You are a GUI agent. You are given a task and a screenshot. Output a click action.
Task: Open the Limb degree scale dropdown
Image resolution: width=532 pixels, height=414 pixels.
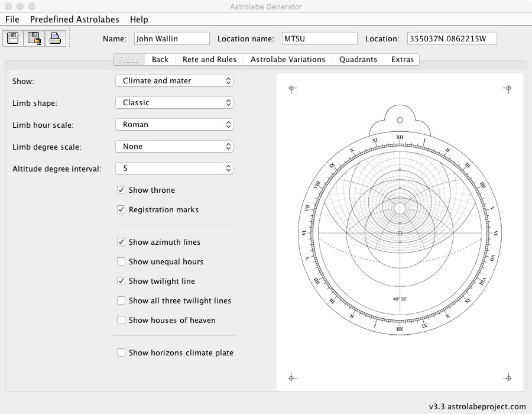coord(174,146)
